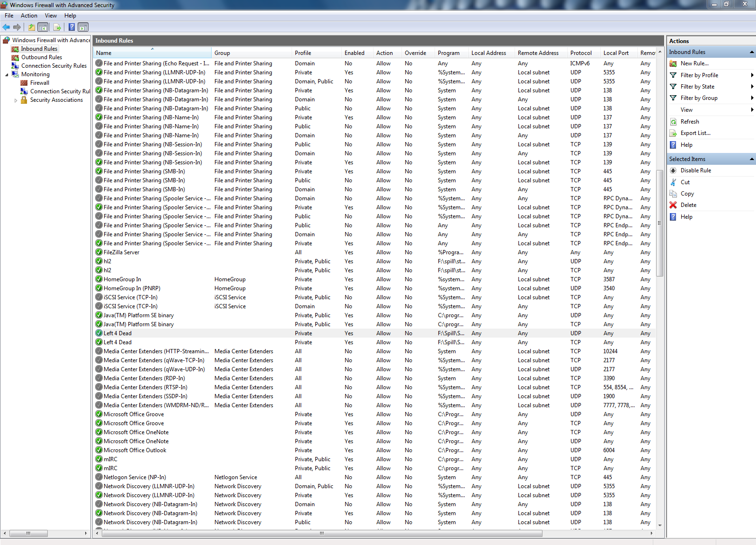Click the New Rule icon in Actions pane
Image resolution: width=756 pixels, height=545 pixels.
pyautogui.click(x=673, y=63)
